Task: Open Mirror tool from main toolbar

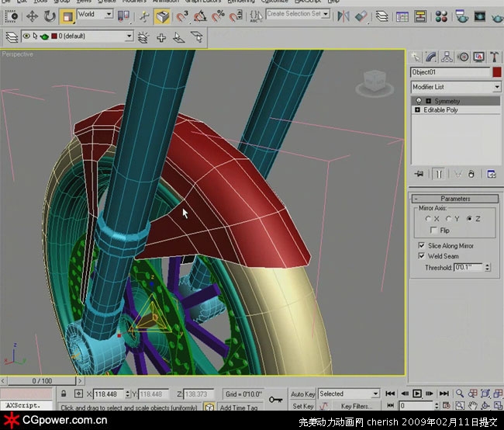Action: click(343, 16)
